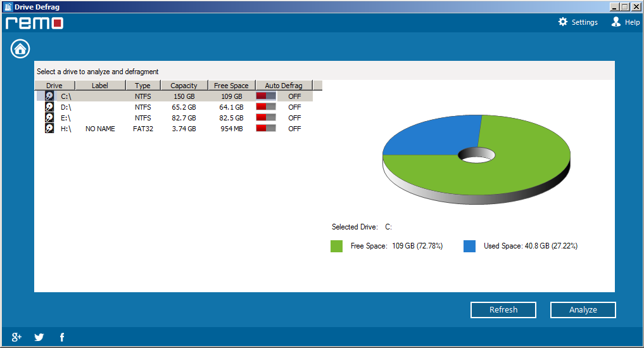
Task: Open Settings via the gear icon
Action: coord(563,22)
